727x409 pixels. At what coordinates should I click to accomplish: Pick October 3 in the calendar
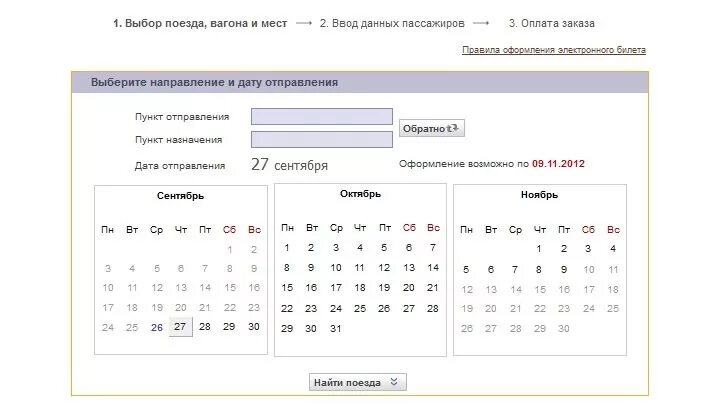click(x=336, y=248)
